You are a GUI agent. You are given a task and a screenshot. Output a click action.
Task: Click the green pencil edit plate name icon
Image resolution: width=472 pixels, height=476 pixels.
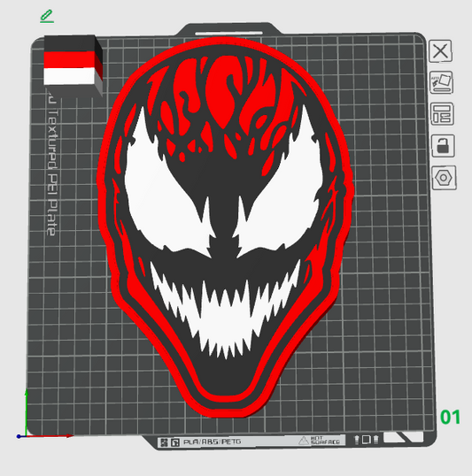tap(47, 17)
